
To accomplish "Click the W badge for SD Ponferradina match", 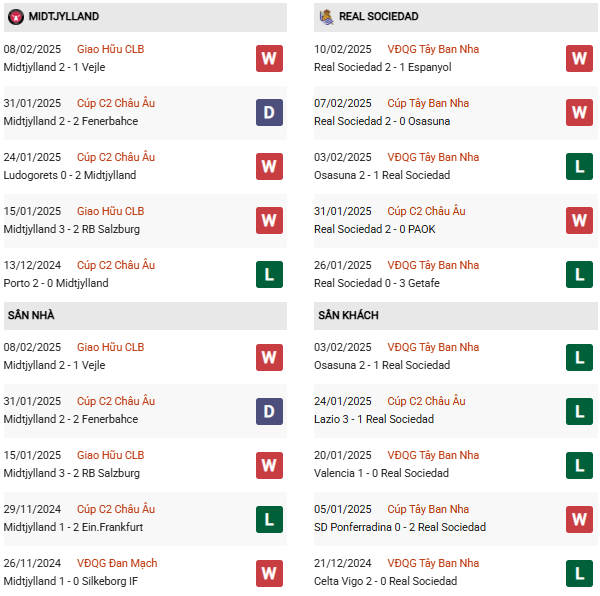I will pyautogui.click(x=579, y=518).
